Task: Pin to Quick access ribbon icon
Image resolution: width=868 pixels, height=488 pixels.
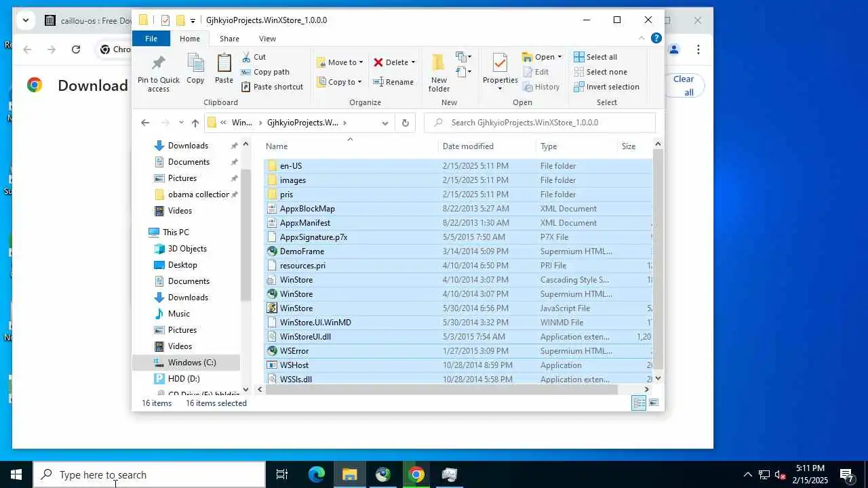Action: pos(159,73)
